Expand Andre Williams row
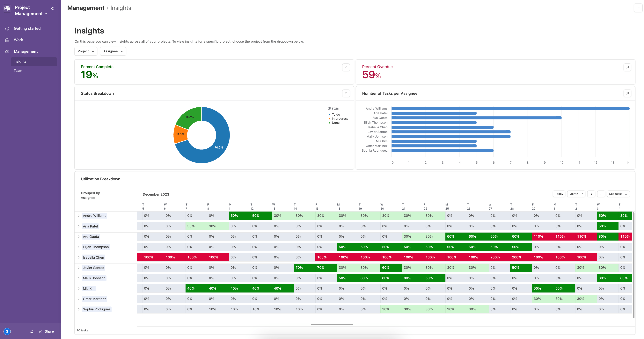 click(x=79, y=216)
